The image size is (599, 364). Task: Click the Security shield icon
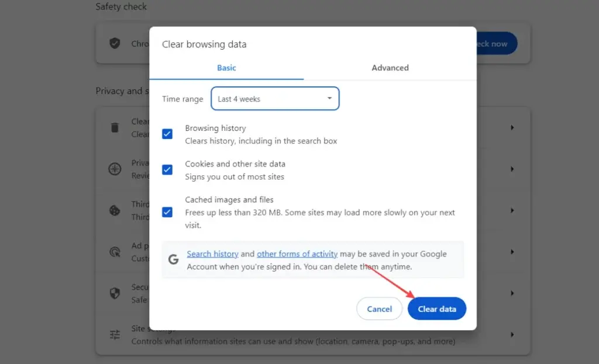115,293
